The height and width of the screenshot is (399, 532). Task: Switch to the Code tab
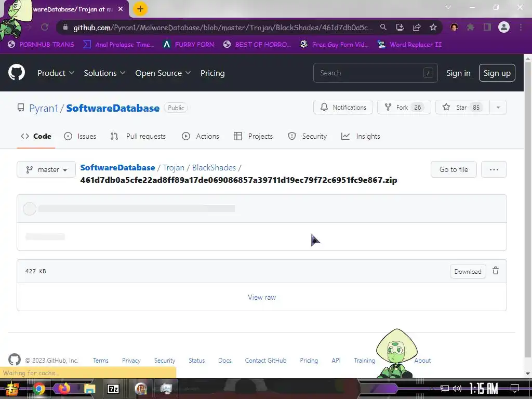tap(36, 136)
